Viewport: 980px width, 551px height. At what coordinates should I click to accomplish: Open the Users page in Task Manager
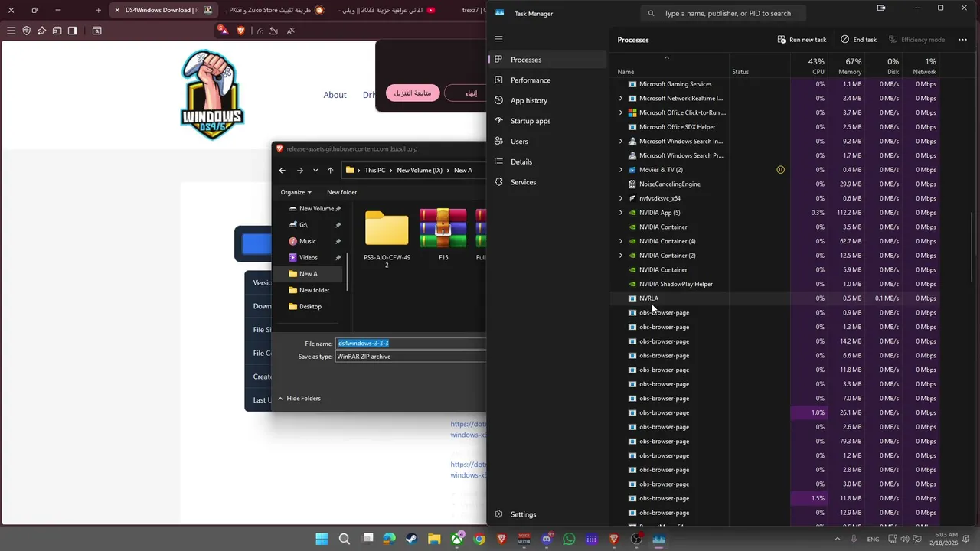tap(547, 142)
